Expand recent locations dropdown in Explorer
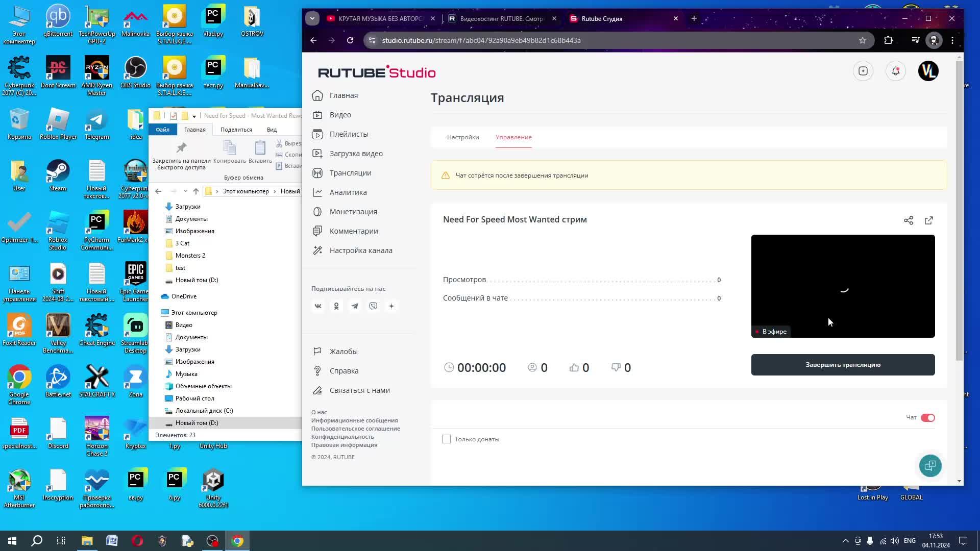The height and width of the screenshot is (551, 980). click(185, 191)
